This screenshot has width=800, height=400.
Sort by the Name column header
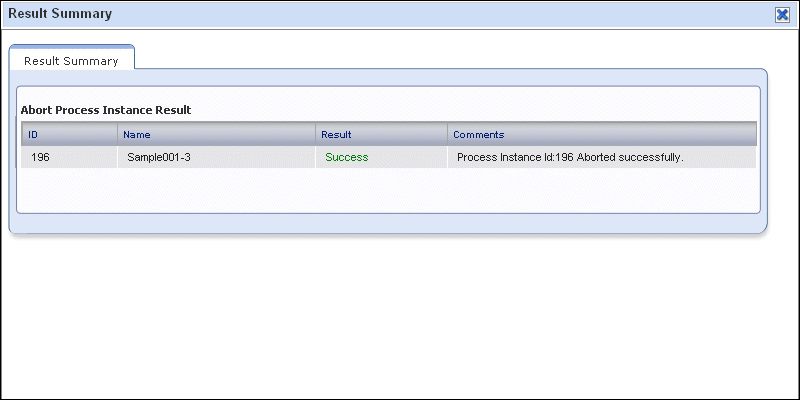(216, 135)
